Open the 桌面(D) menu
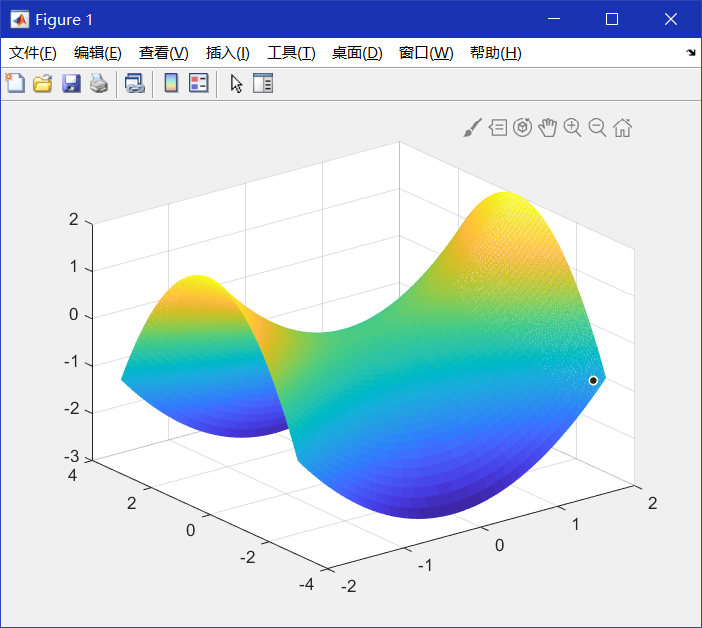This screenshot has width=702, height=628. (x=357, y=53)
